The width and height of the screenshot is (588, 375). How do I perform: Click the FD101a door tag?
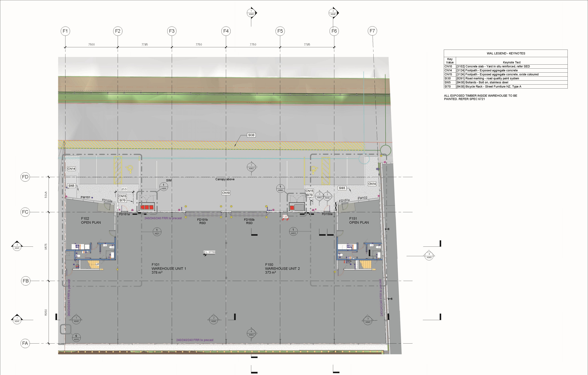pos(124,214)
